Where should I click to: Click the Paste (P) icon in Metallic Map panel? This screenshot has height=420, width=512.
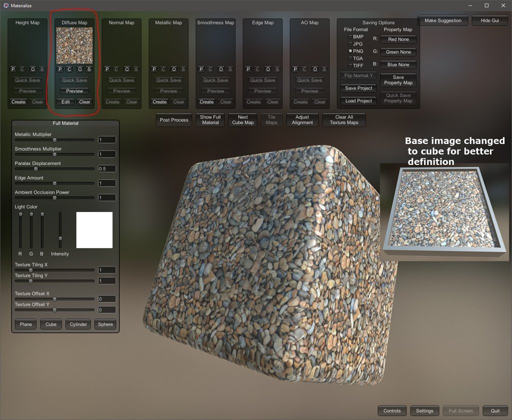(x=154, y=69)
